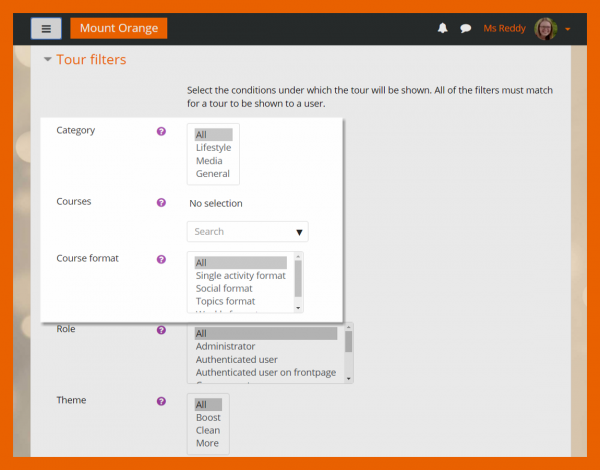The width and height of the screenshot is (600, 470).
Task: Select Authenticated user role
Action: 266,359
